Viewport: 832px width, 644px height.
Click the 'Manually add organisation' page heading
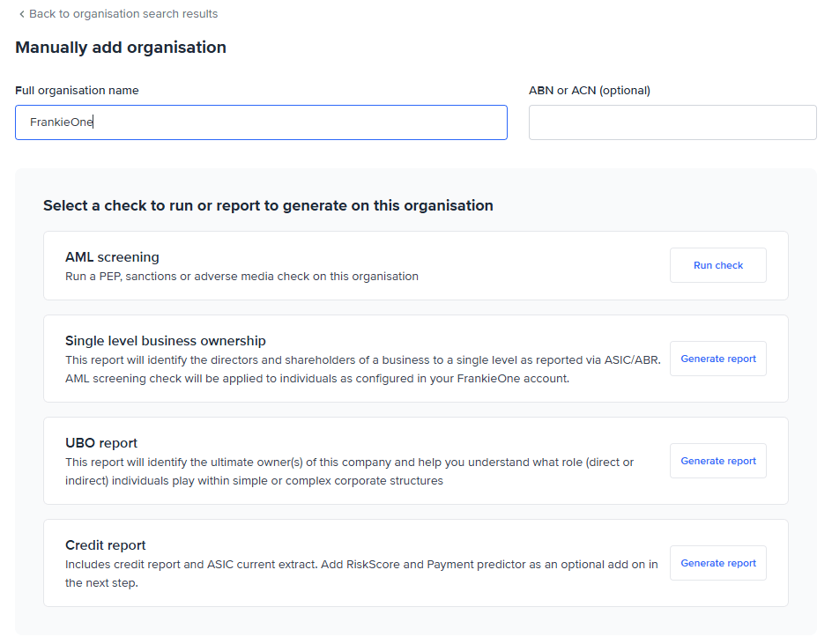point(121,48)
